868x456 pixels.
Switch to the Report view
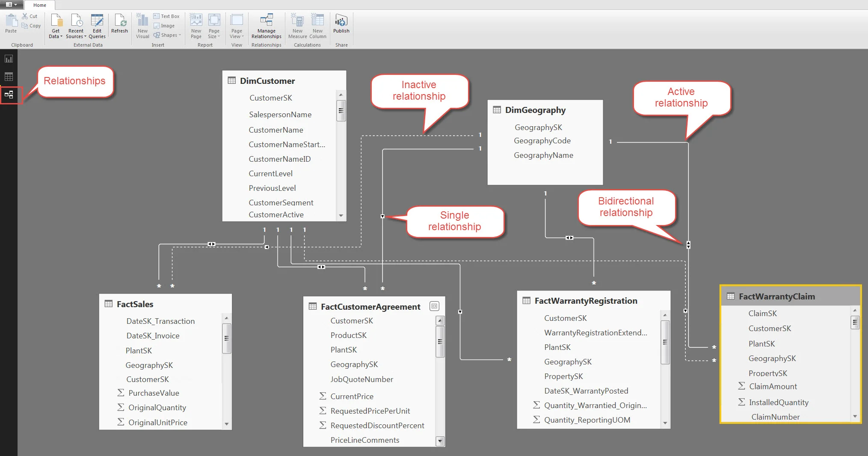click(9, 59)
